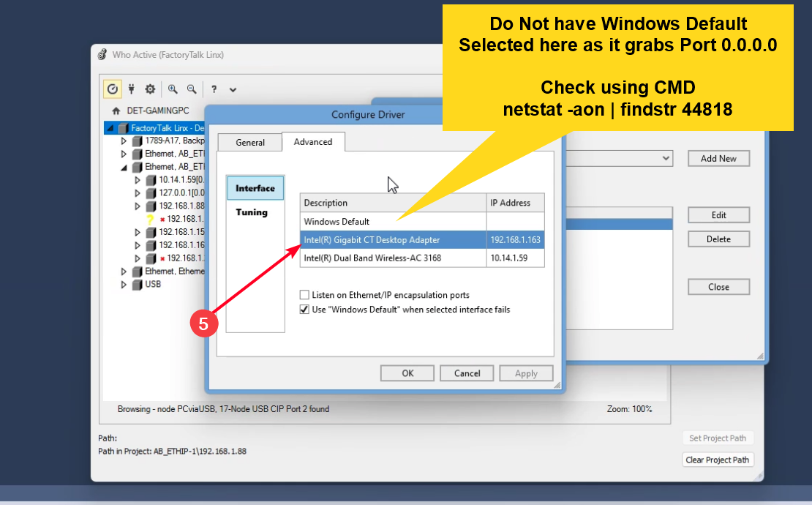The image size is (812, 505).
Task: Click the Edit button in the driver window
Action: point(719,215)
